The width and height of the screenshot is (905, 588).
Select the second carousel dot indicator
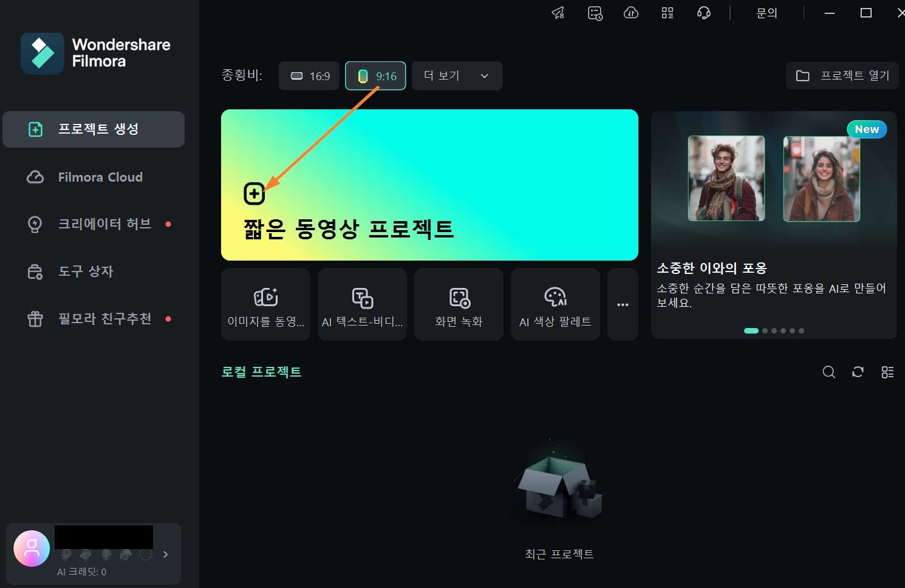click(765, 331)
